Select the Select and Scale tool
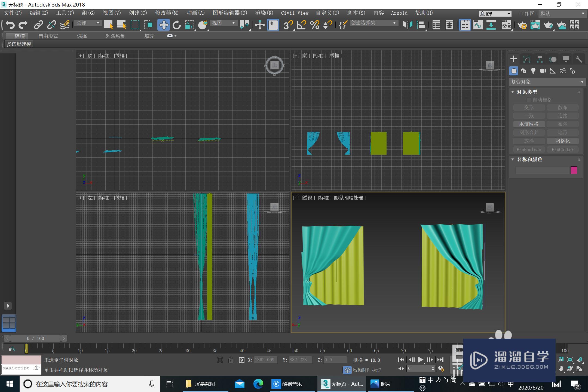This screenshot has height=392, width=588. [190, 25]
